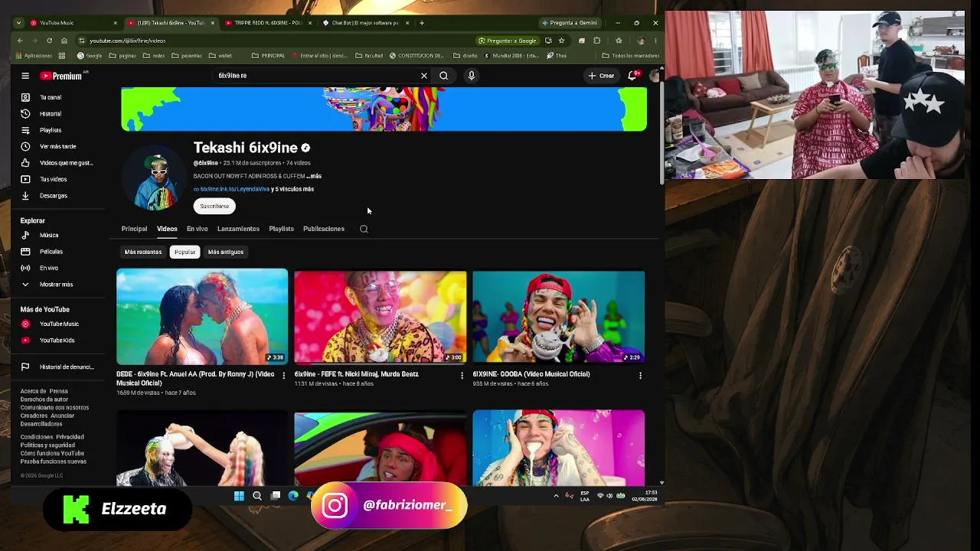Expand channel description with ...más
The width and height of the screenshot is (980, 551).
click(314, 176)
